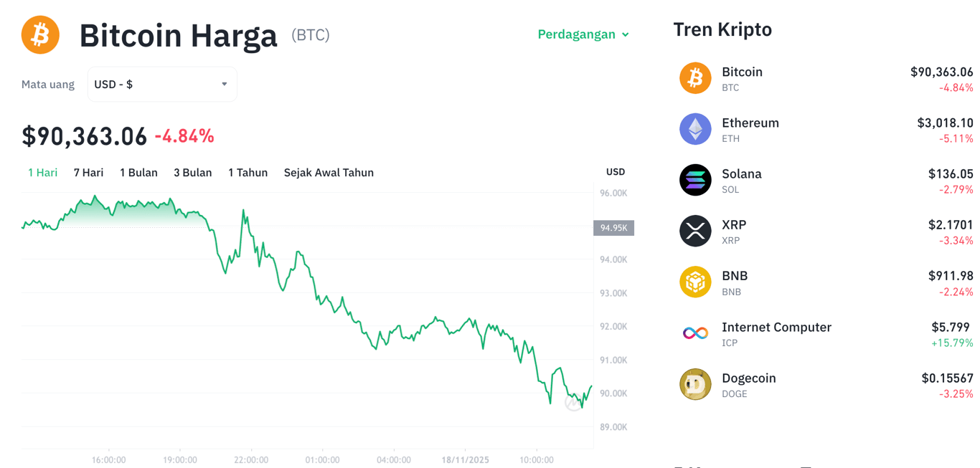The height and width of the screenshot is (468, 980).
Task: Click the orange Bitcoin logo next to the title
Action: pyautogui.click(x=40, y=34)
